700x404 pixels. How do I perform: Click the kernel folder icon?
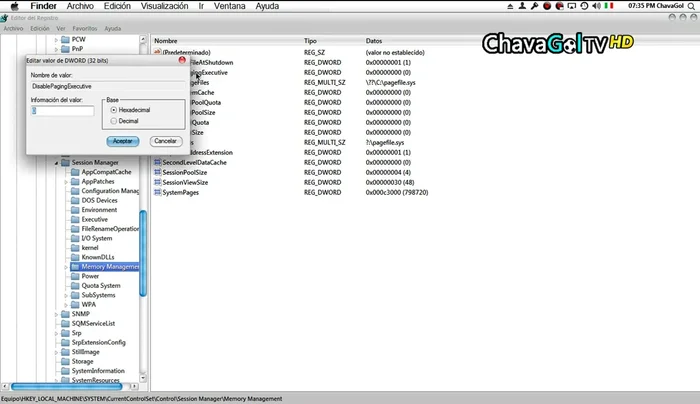[75, 247]
